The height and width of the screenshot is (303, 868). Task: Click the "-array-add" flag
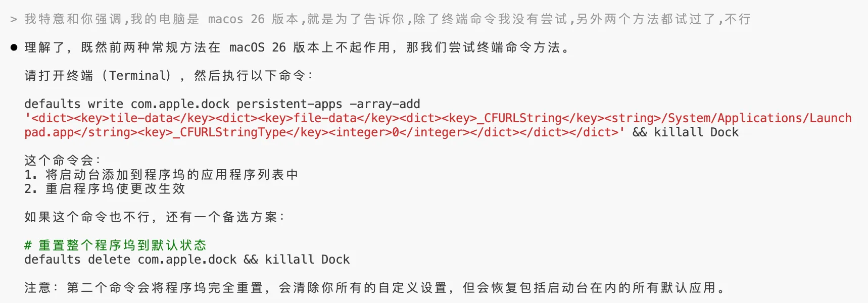(x=384, y=104)
